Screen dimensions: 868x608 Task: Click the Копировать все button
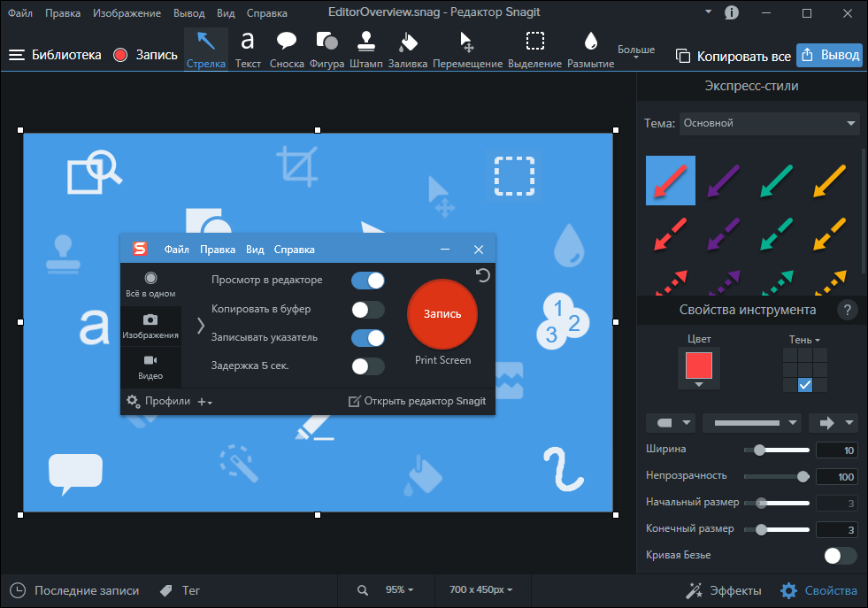click(x=734, y=56)
